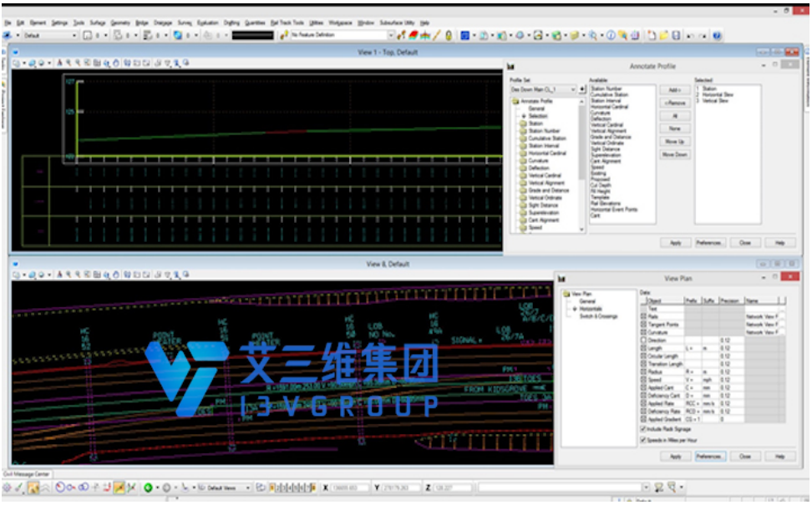Viewport: 812px width, 510px height.
Task: Toggle the Speeds in Miles per Hour checkbox
Action: (x=643, y=440)
